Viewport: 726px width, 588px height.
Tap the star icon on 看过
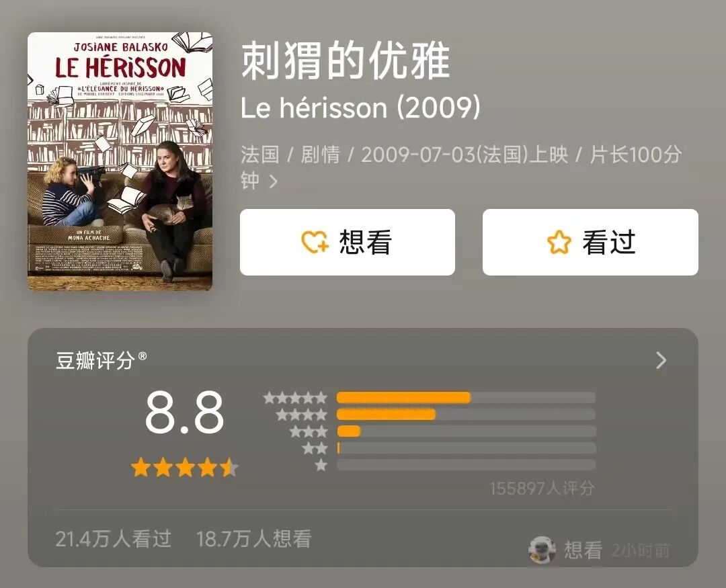pos(559,242)
